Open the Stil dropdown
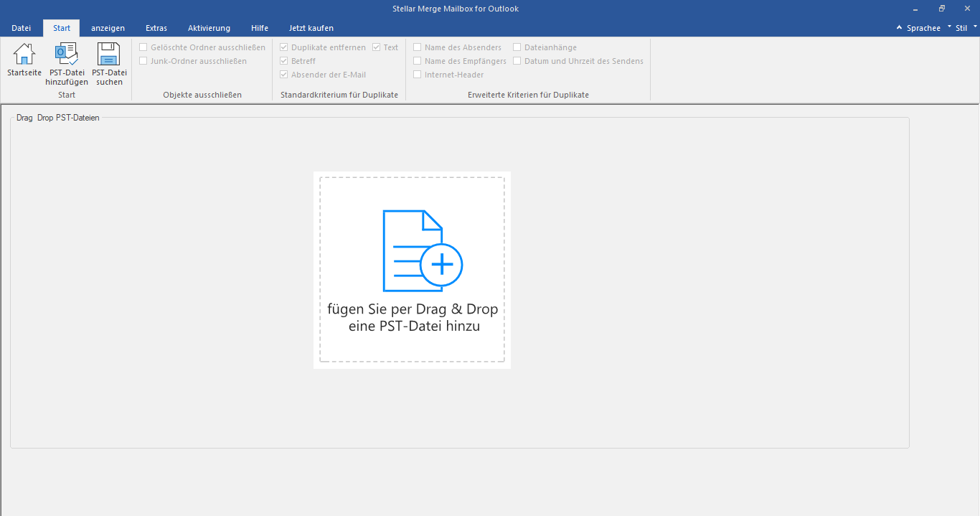 (x=966, y=28)
